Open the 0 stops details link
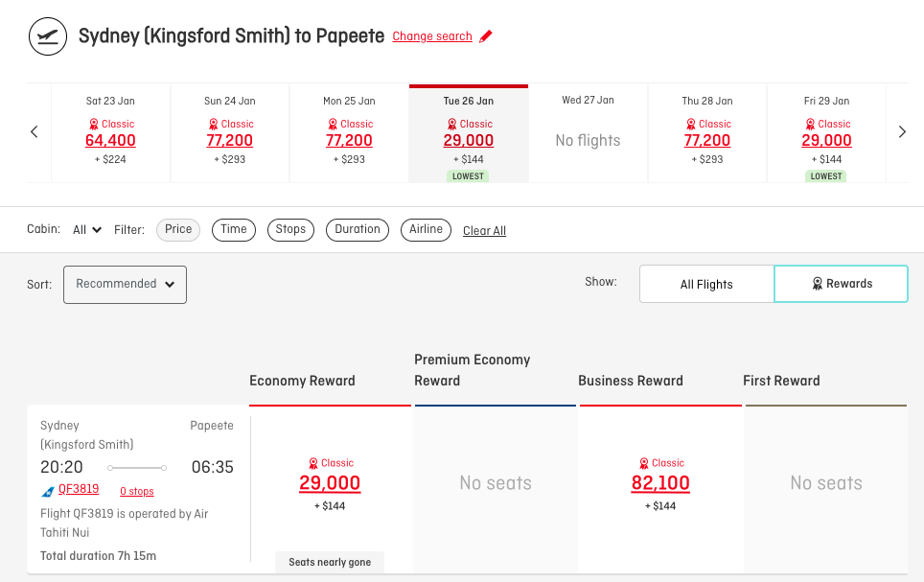Screen dimensions: 924x582 click(137, 491)
